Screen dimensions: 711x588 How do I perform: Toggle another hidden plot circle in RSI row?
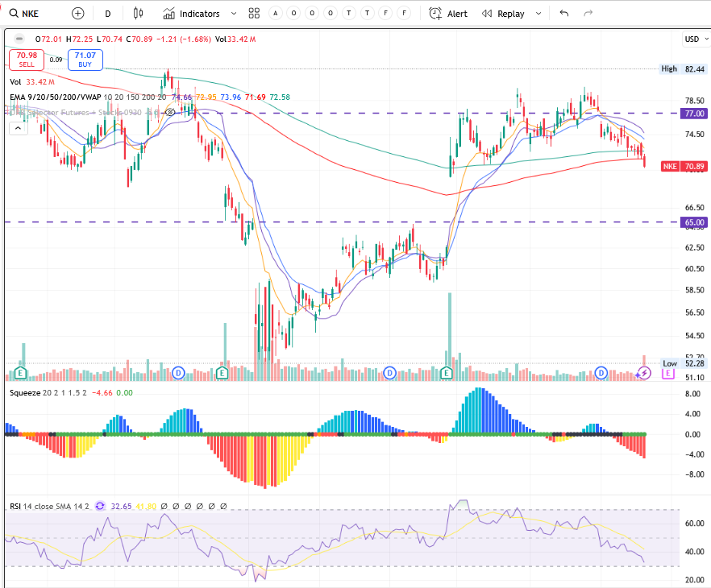177,506
